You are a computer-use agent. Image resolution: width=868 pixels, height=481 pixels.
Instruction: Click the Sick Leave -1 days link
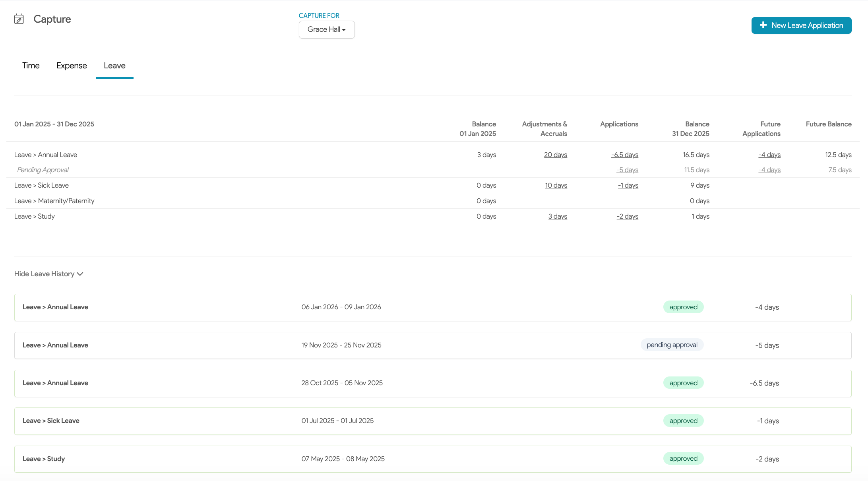click(628, 185)
